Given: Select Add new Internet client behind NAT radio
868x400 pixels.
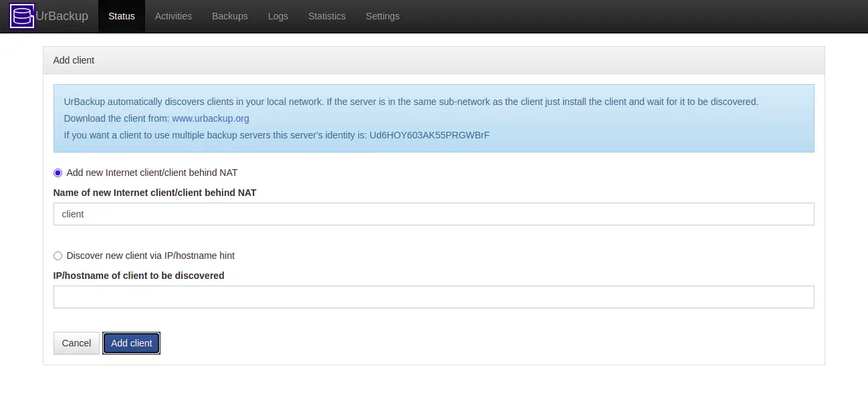Looking at the screenshot, I should click(x=58, y=173).
